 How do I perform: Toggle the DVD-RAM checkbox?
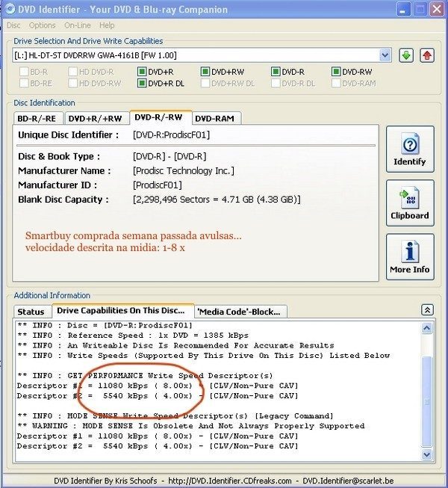pyautogui.click(x=336, y=83)
